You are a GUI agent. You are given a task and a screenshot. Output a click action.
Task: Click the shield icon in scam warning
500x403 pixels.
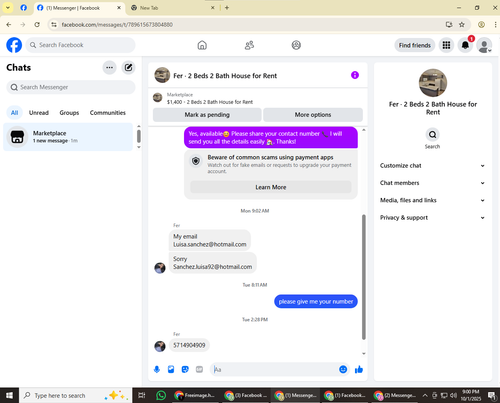pyautogui.click(x=196, y=161)
